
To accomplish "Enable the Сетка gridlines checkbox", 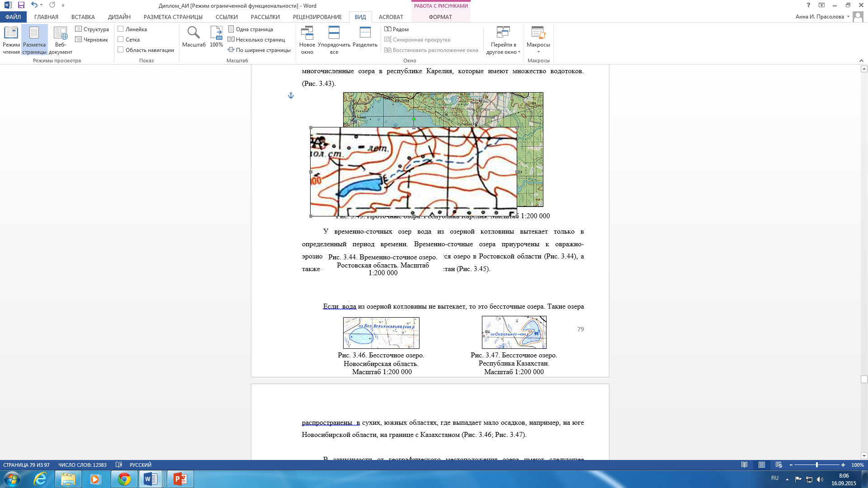I will click(x=121, y=39).
